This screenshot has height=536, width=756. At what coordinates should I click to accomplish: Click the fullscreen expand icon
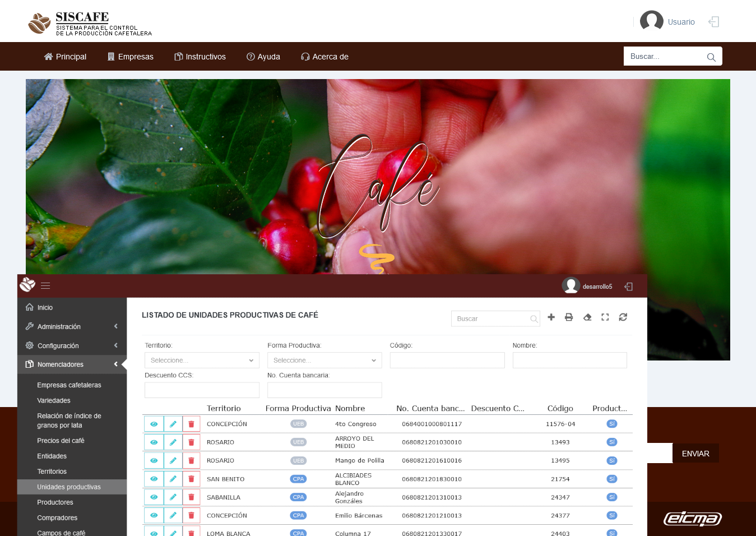pyautogui.click(x=605, y=317)
